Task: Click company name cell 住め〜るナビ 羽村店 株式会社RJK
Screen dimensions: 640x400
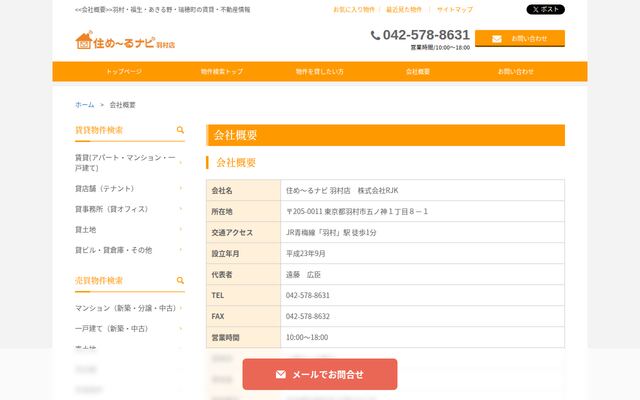Action: (x=422, y=190)
